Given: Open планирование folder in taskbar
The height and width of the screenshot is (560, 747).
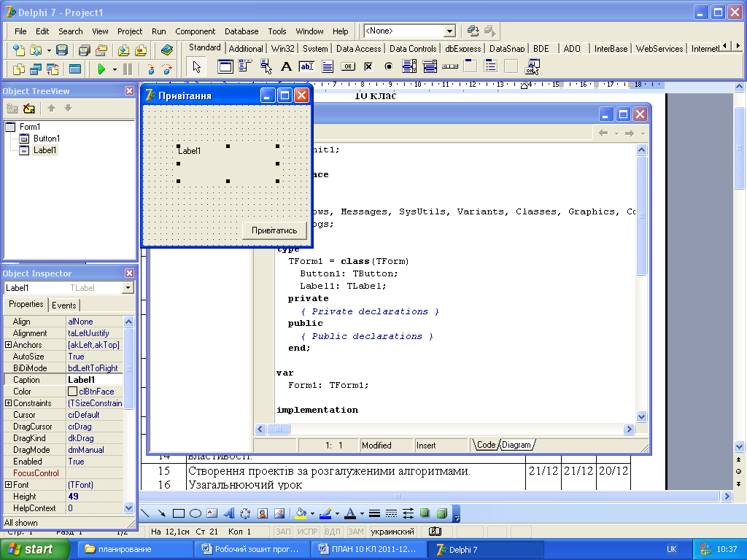Looking at the screenshot, I should tap(134, 549).
